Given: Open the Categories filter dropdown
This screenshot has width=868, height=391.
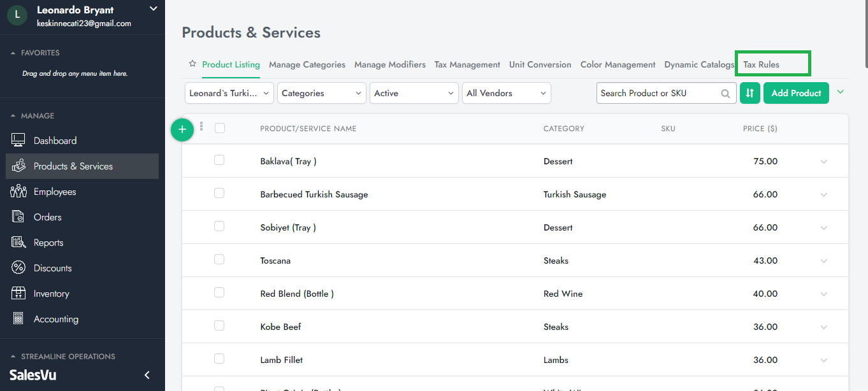Looking at the screenshot, I should pyautogui.click(x=321, y=93).
